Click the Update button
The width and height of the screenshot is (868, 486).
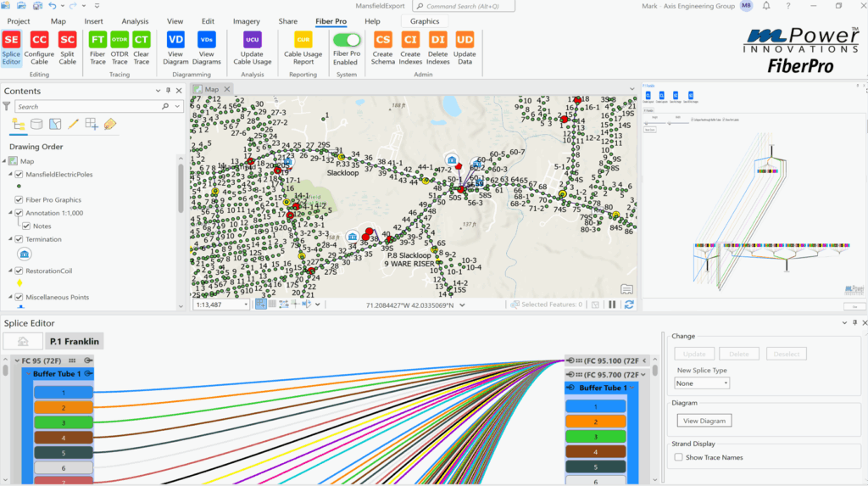pos(694,354)
